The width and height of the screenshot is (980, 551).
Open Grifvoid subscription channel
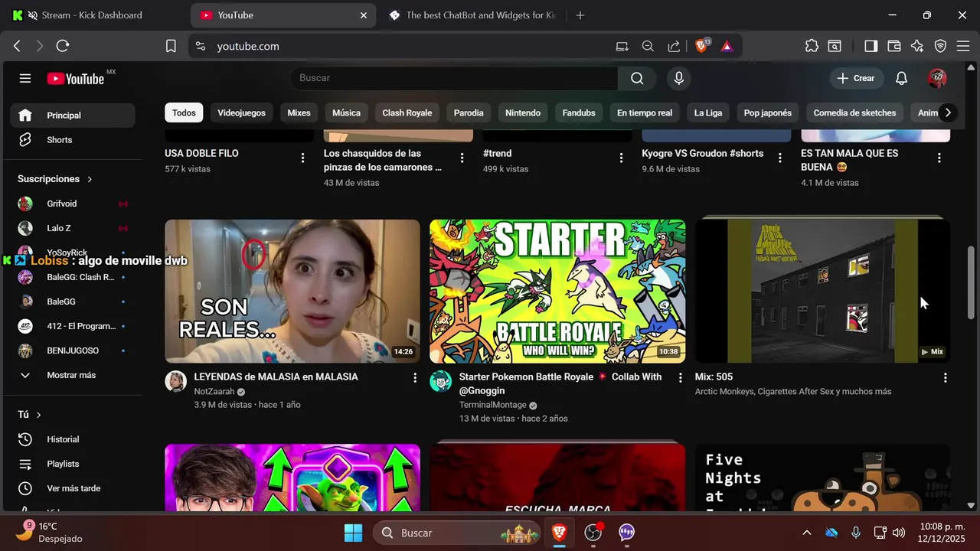point(73,204)
